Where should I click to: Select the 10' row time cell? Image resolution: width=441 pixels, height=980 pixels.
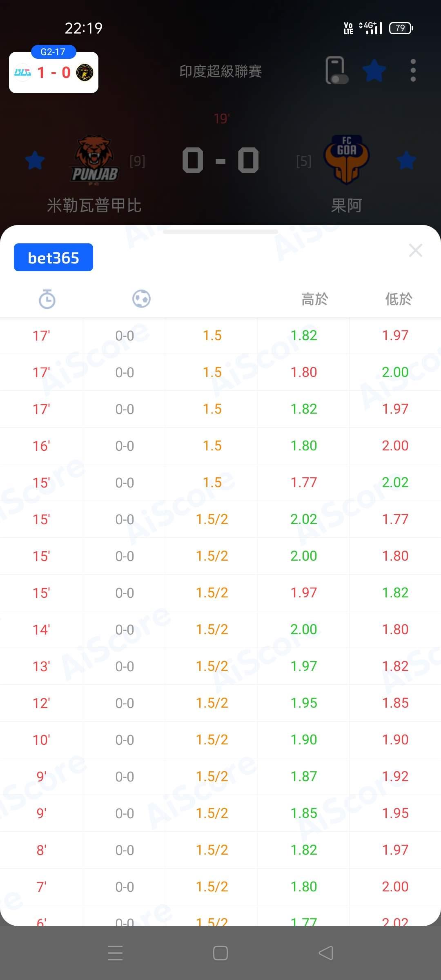41,739
